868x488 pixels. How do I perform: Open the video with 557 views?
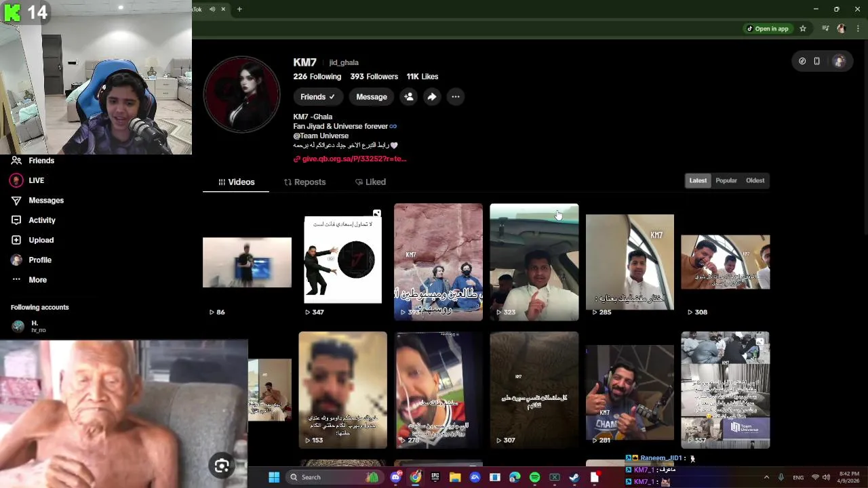[726, 390]
